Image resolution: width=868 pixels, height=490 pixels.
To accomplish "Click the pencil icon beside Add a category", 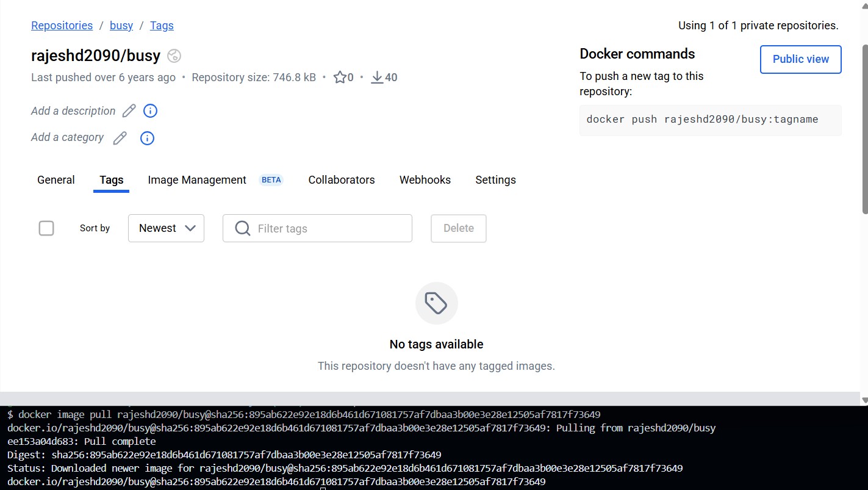I will (x=120, y=138).
